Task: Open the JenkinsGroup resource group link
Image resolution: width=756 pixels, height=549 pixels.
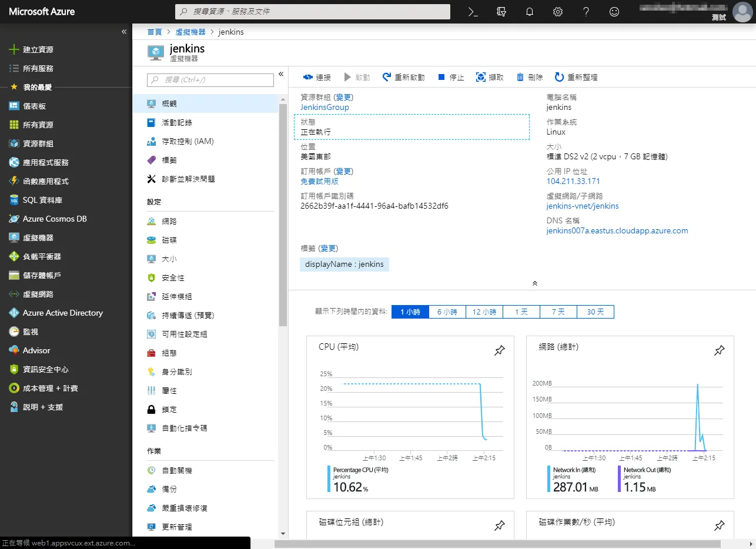Action: click(x=325, y=108)
